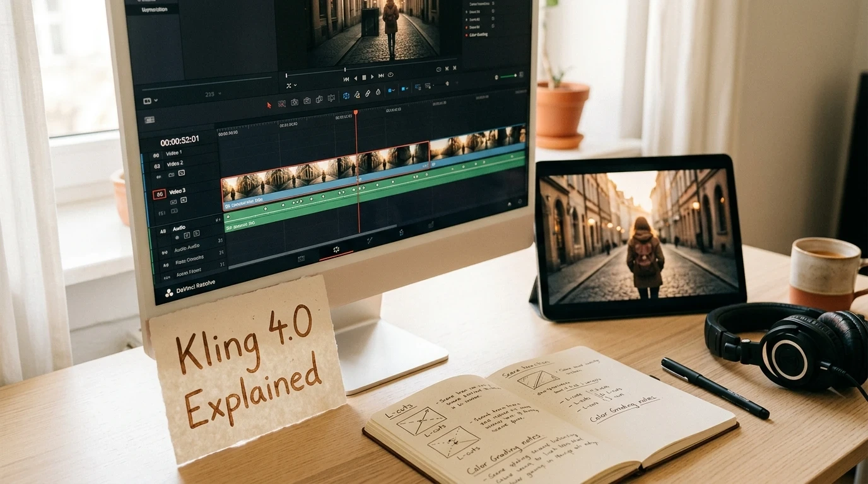Toggle the blue snapping icon in the toolbar
Viewport: 868px width, 484px height.
click(346, 96)
